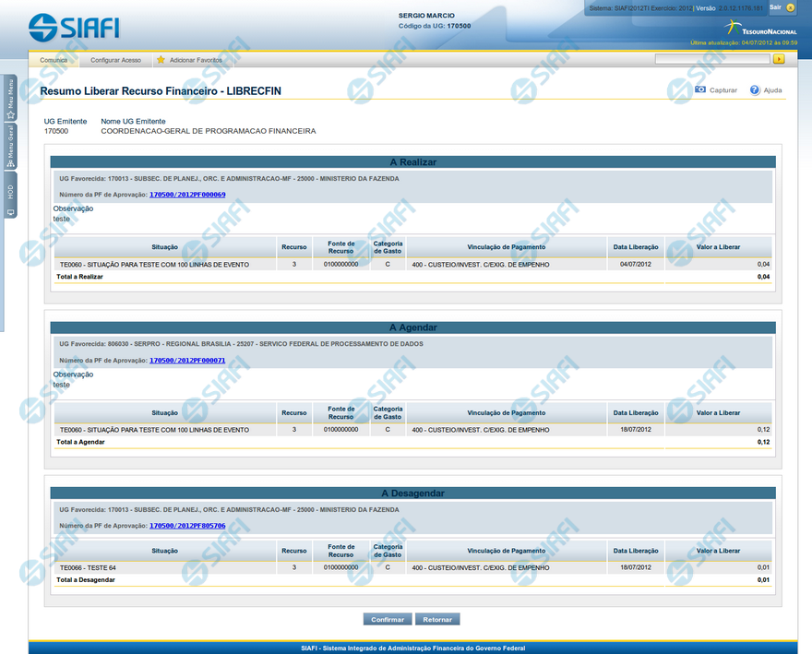Image resolution: width=812 pixels, height=654 pixels.
Task: Open PF link 170500/2012PF000069
Action: 187,195
